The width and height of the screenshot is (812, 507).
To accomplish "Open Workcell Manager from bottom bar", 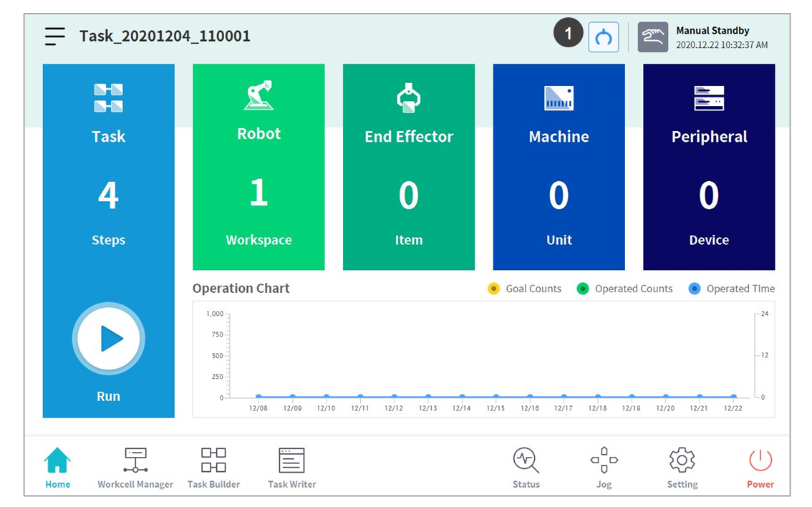I will (x=135, y=468).
